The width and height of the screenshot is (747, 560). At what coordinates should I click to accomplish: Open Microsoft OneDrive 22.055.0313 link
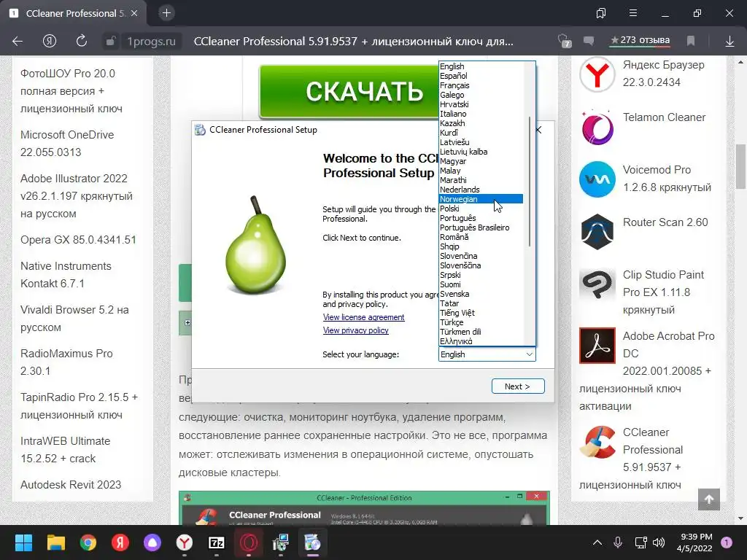67,144
